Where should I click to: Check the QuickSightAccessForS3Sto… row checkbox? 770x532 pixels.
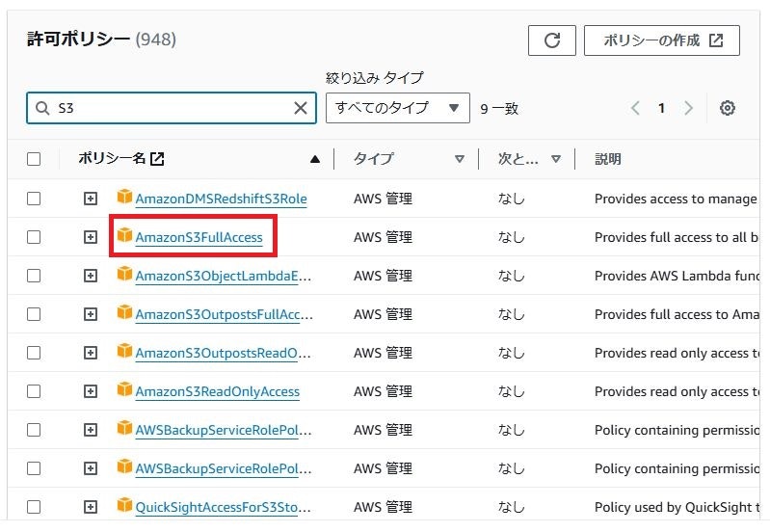click(x=34, y=506)
